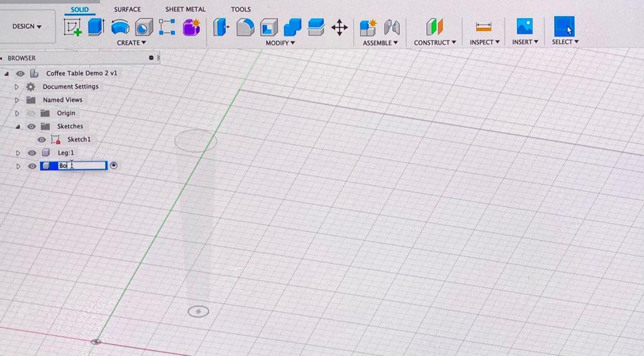The image size is (644, 356).
Task: Activate the Select tool icon
Action: 564,26
